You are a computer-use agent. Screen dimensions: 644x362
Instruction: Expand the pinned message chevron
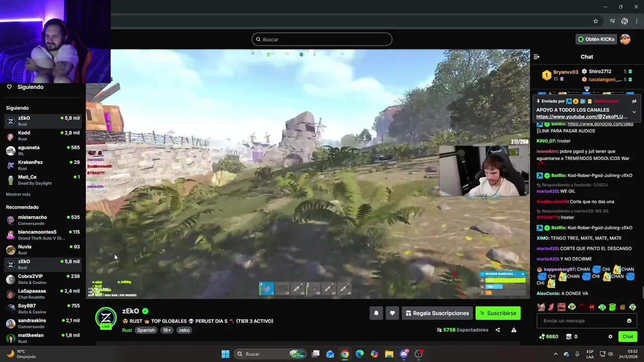click(634, 112)
